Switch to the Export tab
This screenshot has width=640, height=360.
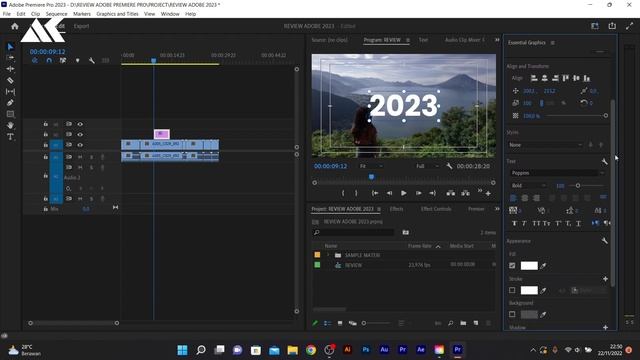(81, 26)
